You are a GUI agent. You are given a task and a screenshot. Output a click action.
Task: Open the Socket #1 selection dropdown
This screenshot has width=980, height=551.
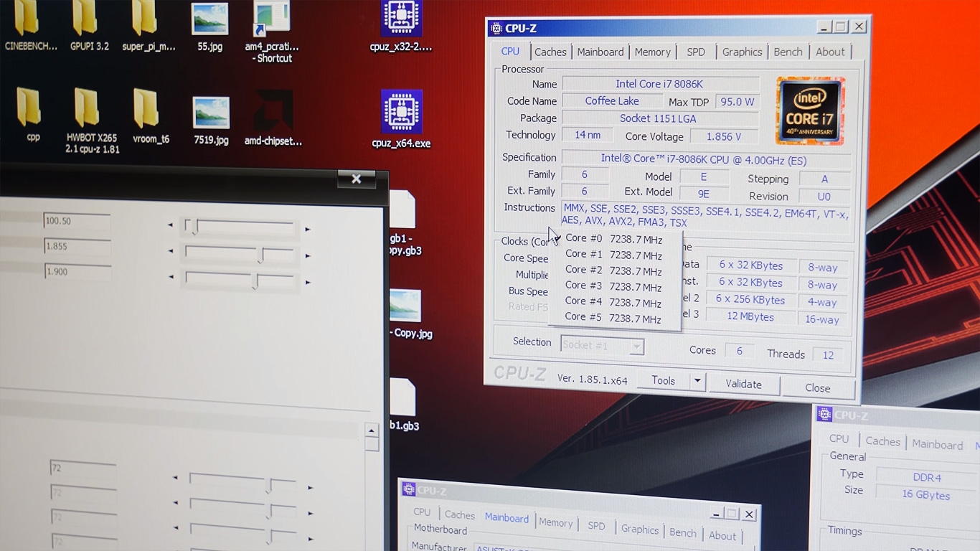click(602, 345)
